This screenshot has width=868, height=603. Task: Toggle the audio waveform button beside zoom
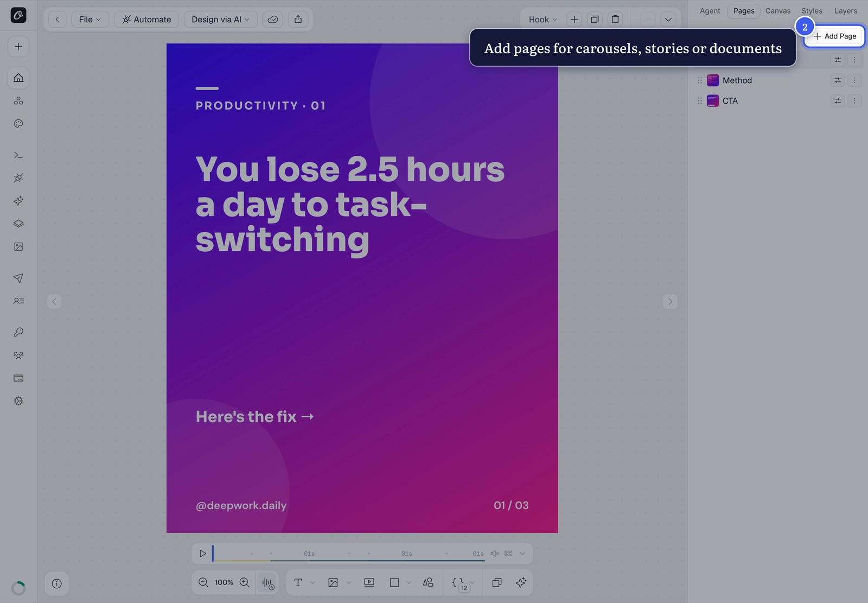tap(268, 583)
